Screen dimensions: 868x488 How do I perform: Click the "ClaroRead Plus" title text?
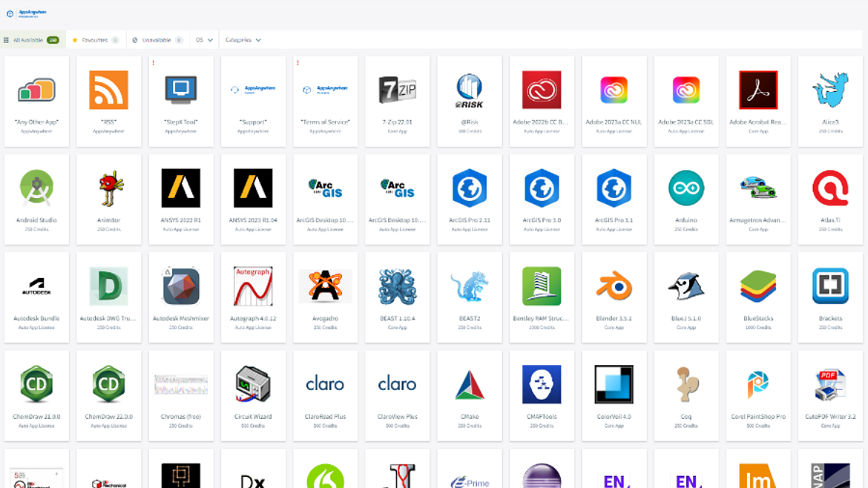[x=325, y=417]
